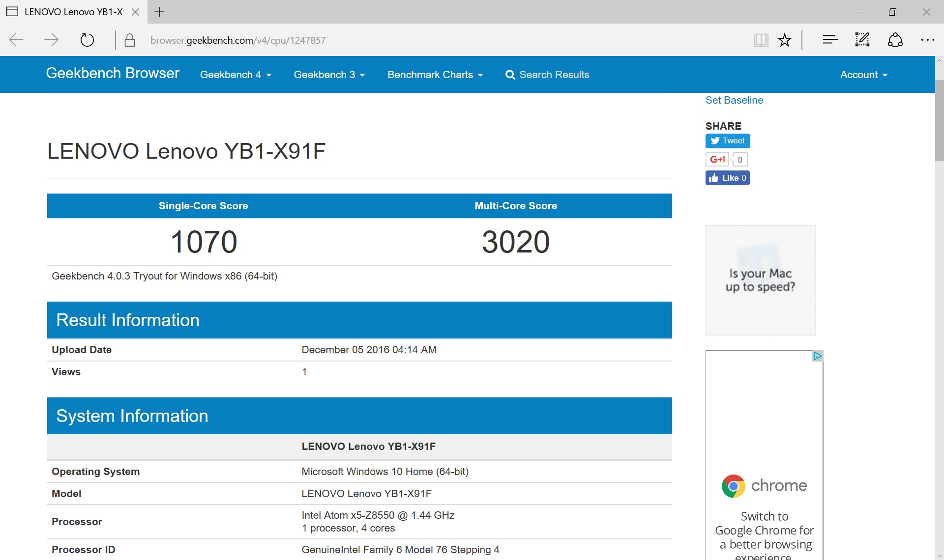Expand the Geekbench 3 dropdown
Viewport: 944px width, 560px height.
tap(329, 75)
